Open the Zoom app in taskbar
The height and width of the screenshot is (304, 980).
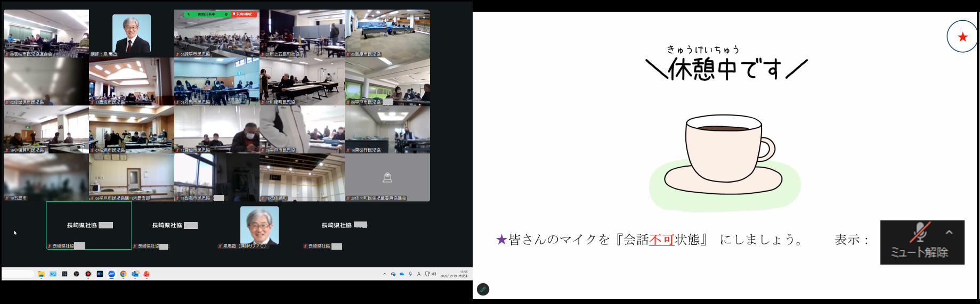111,274
